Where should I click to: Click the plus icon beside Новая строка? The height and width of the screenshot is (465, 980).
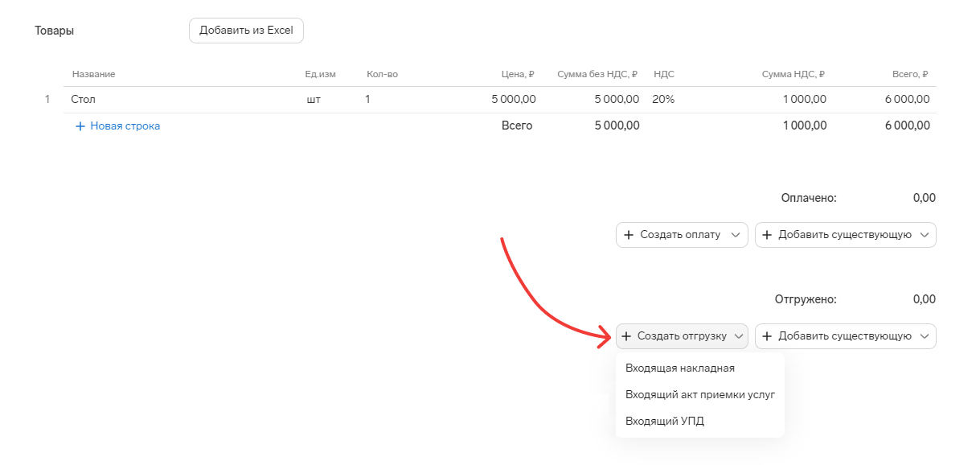coord(80,126)
